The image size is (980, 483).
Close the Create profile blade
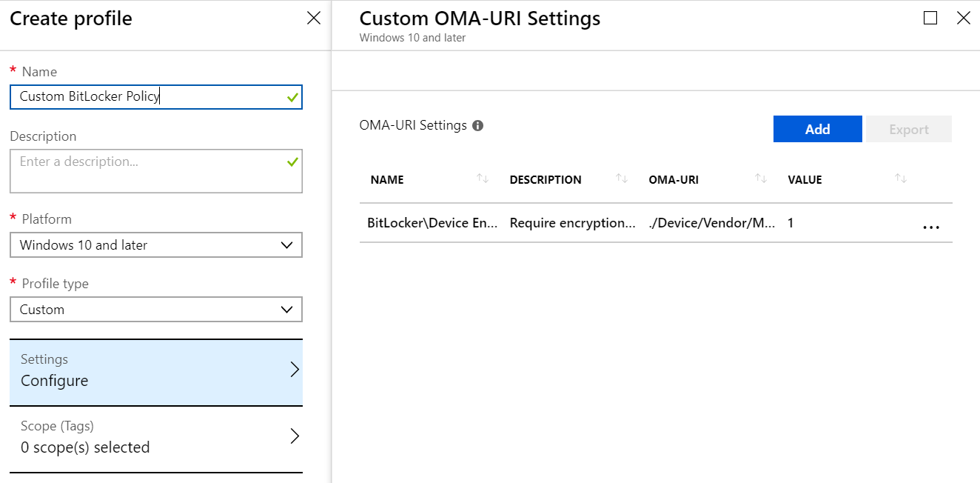313,18
